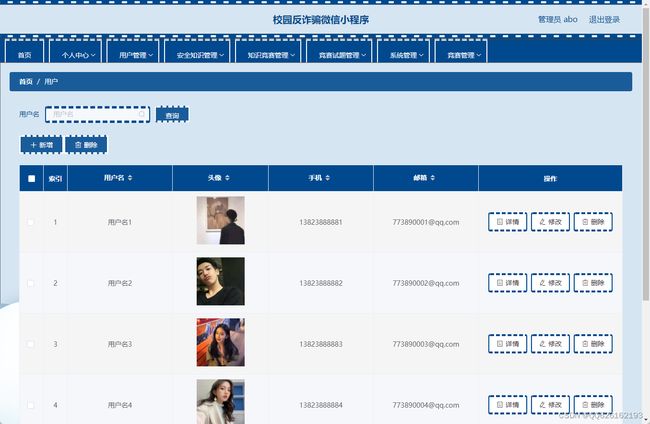
Task: Select phone number 13823888881
Action: pos(321,222)
